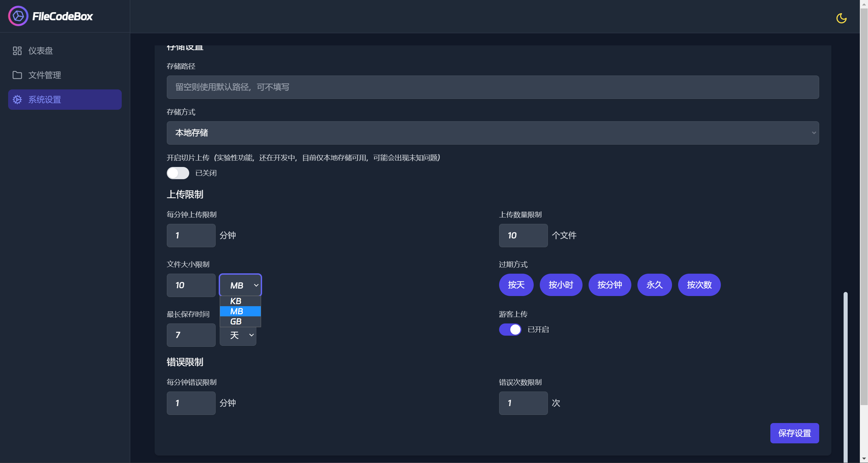Screen dimensions: 868x463
Task: Click the storage path input field
Action: click(492, 87)
